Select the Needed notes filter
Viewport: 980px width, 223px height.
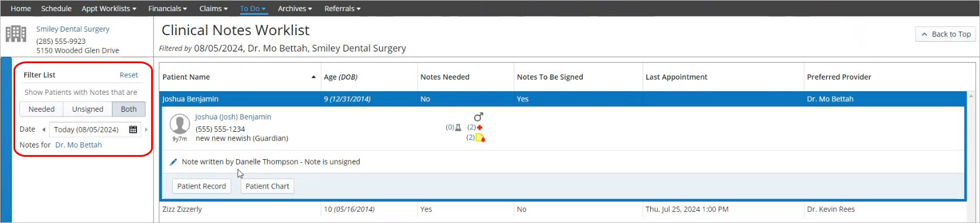pyautogui.click(x=42, y=109)
